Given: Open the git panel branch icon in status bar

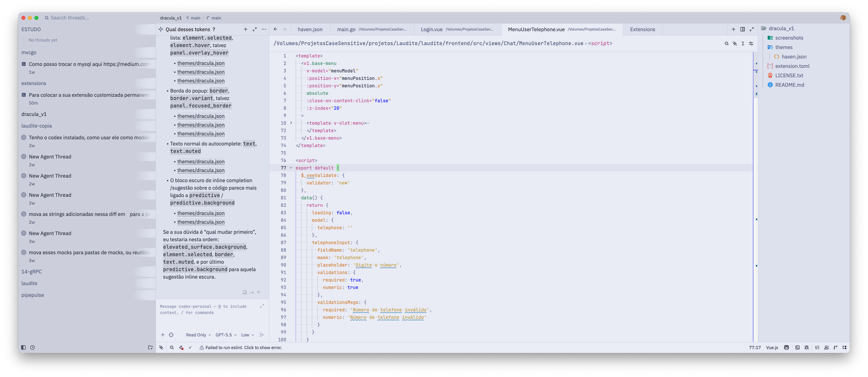Looking at the screenshot, I should click(835, 347).
